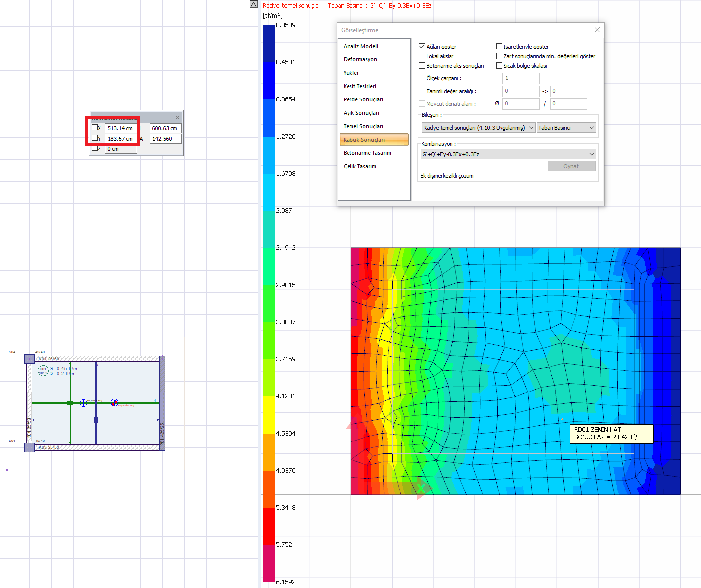The width and height of the screenshot is (701, 588).
Task: Click the wall label P01 425/25
Action: (162, 434)
